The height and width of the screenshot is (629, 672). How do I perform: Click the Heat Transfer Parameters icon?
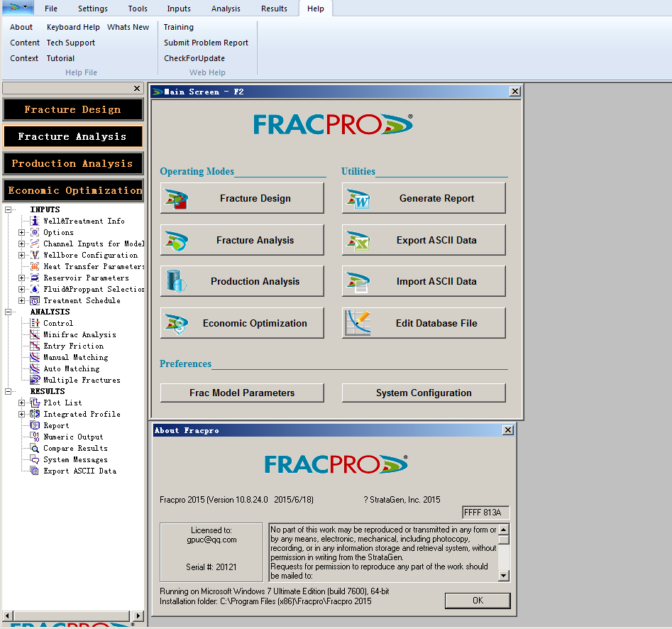click(x=35, y=266)
